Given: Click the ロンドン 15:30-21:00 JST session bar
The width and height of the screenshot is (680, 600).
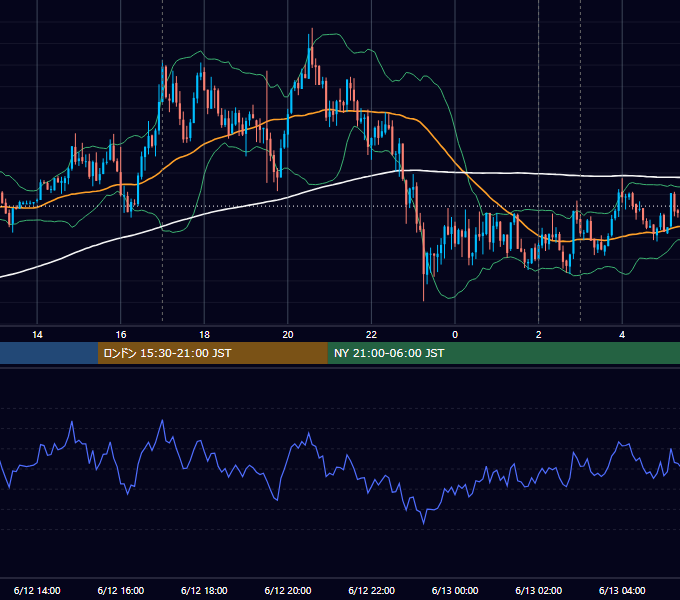Looking at the screenshot, I should point(212,353).
